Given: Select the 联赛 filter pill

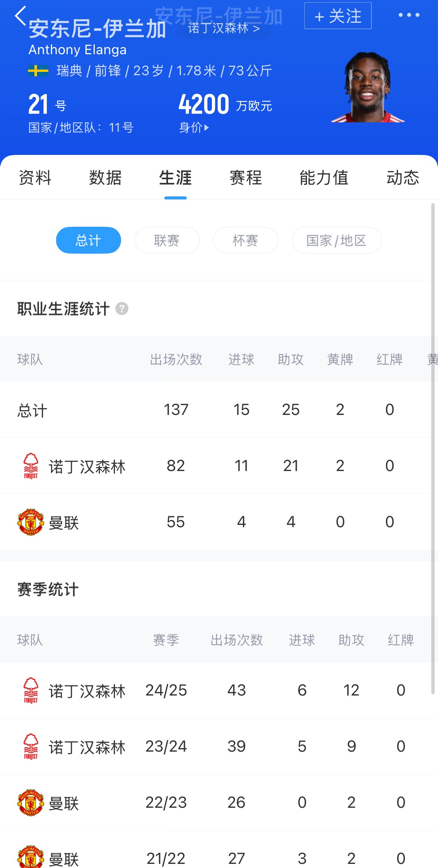Looking at the screenshot, I should tap(167, 240).
